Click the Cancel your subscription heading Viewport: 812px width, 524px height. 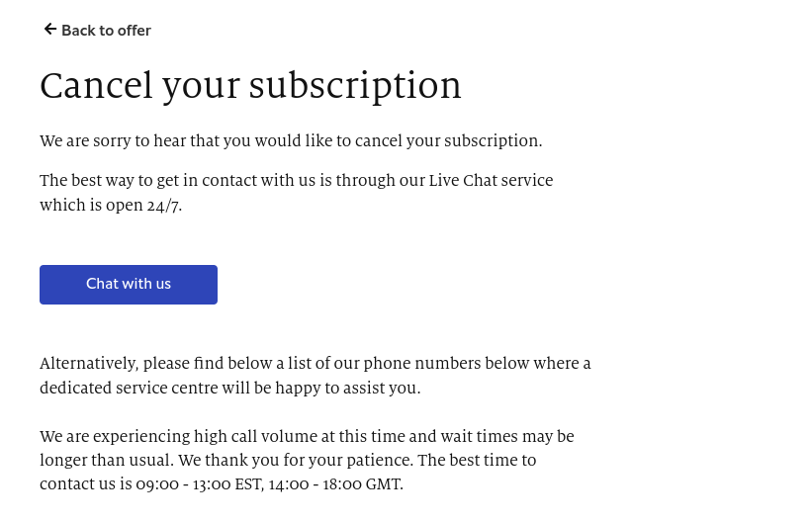(x=250, y=86)
